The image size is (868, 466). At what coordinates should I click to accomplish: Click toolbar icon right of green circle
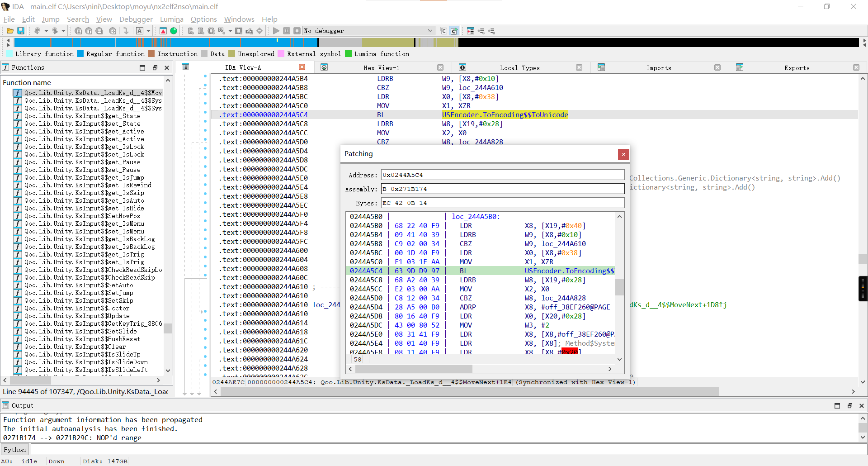tap(190, 31)
